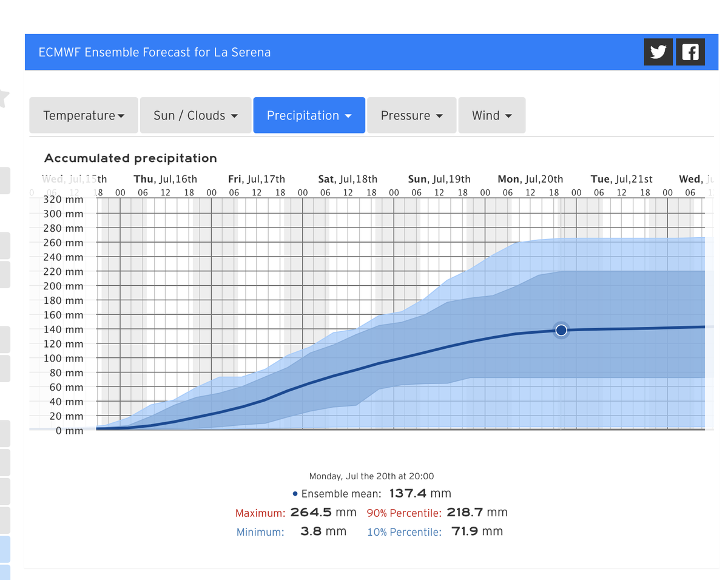
Task: Click the '320 mm' axis label
Action: 64,199
